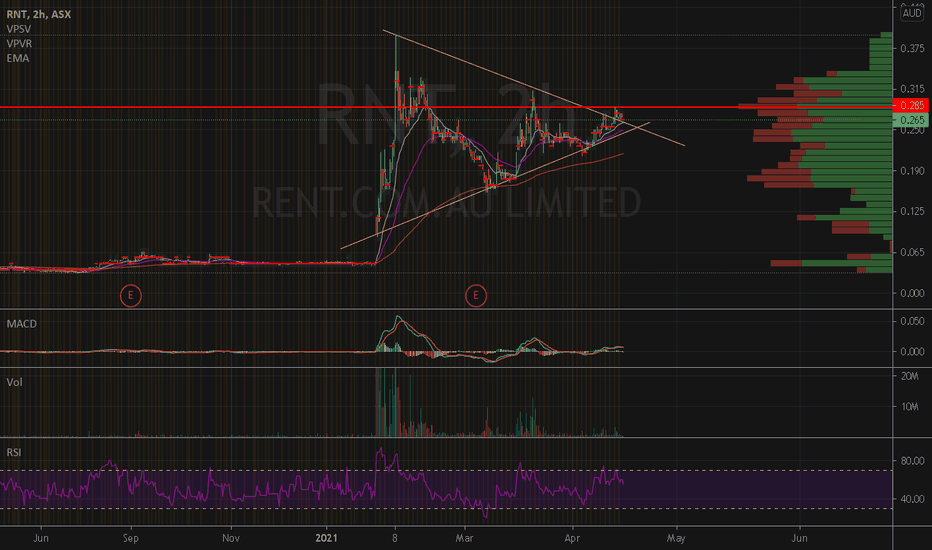
Task: Select the MACD pane label
Action: pos(21,323)
